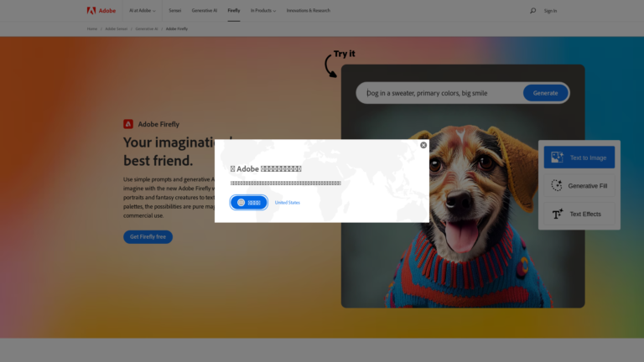Go to Home breadcrumb
Image resolution: width=644 pixels, height=362 pixels.
[92, 28]
